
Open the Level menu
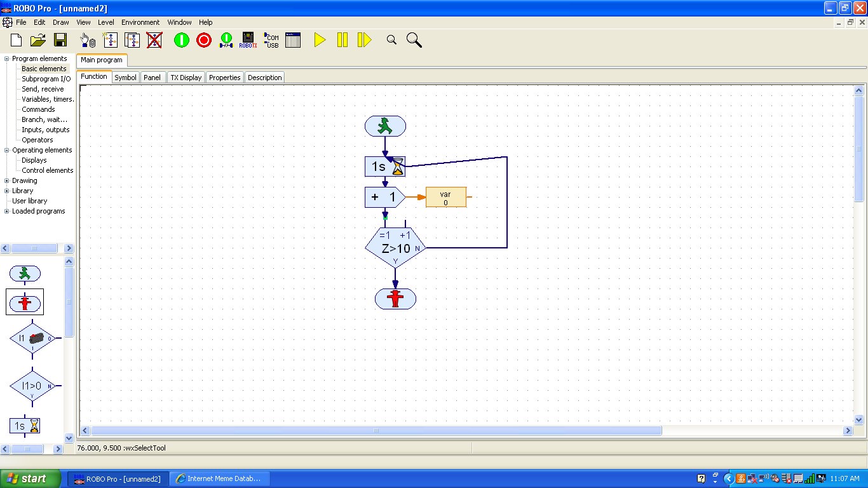tap(106, 22)
